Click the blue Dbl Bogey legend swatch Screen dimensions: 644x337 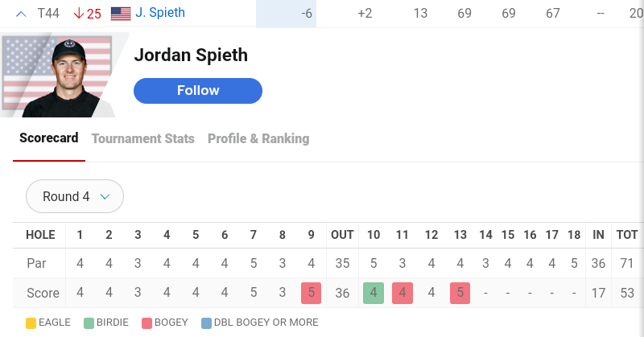[x=206, y=323]
